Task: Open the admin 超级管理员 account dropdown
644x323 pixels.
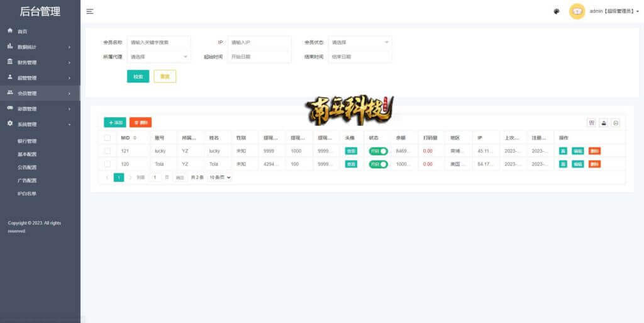Action: coord(614,11)
